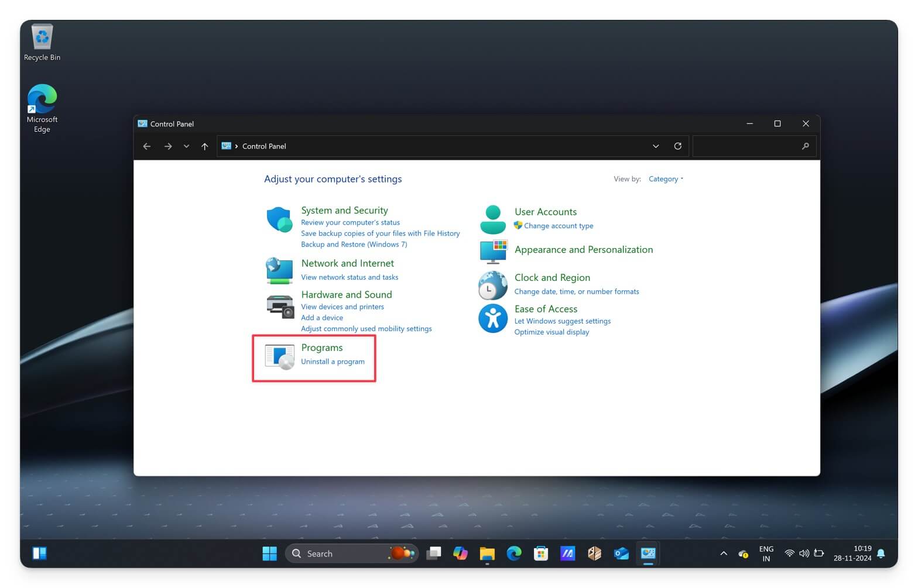Open Appearance and Personalization heading
The image size is (918, 588).
[x=584, y=249]
